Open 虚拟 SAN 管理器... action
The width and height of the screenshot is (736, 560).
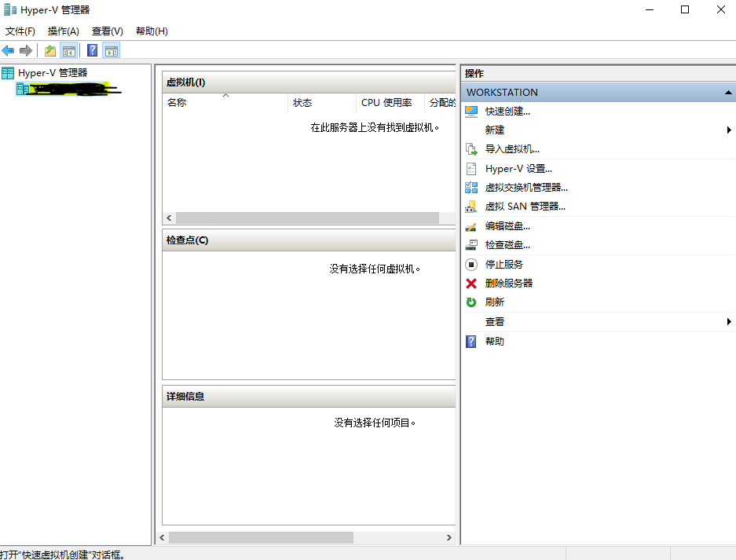pyautogui.click(x=525, y=207)
